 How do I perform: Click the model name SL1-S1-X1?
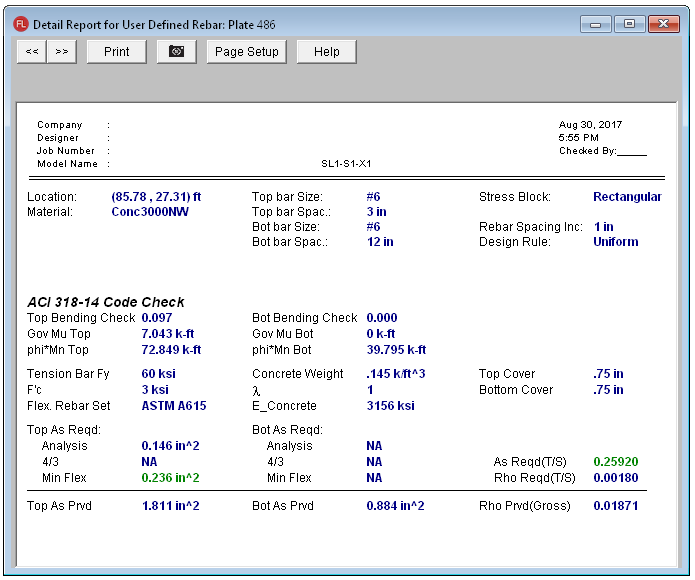pyautogui.click(x=346, y=164)
